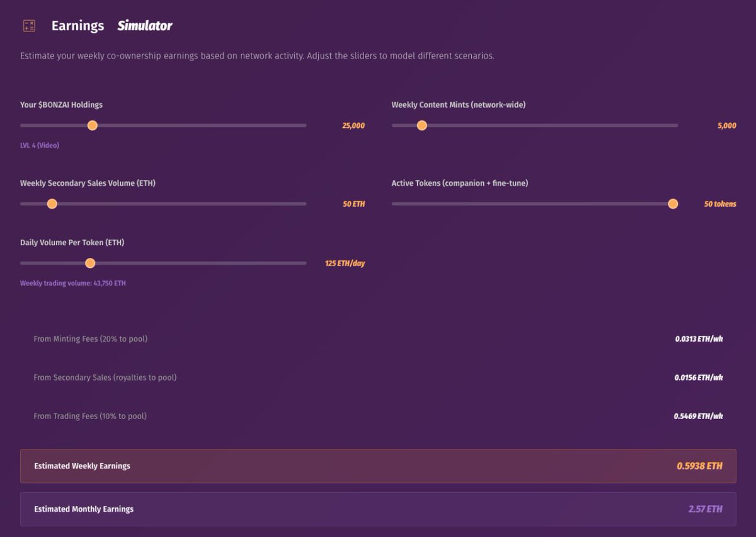Click the calculator icon beside Earnings Simulator
Screen dimensions: 756x537
29,26
